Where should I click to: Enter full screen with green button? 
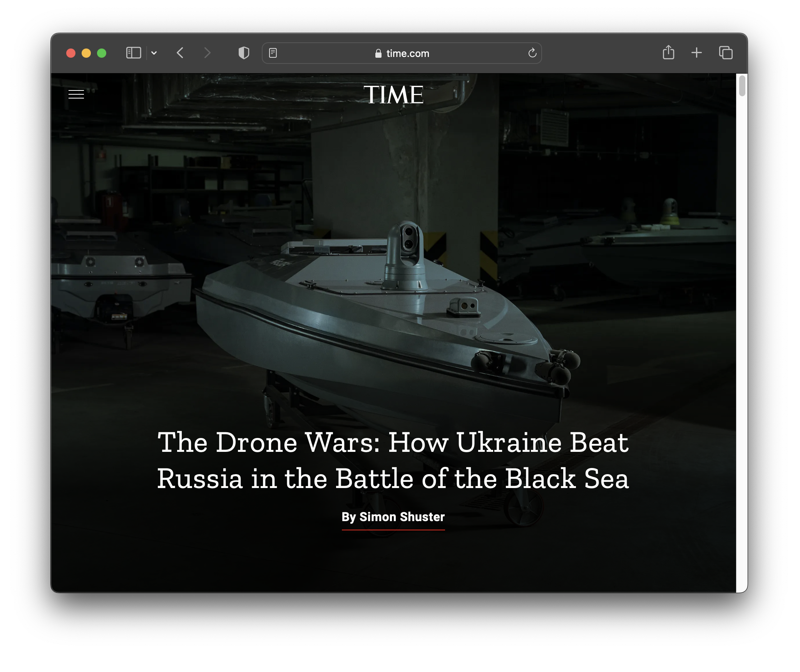click(x=102, y=53)
